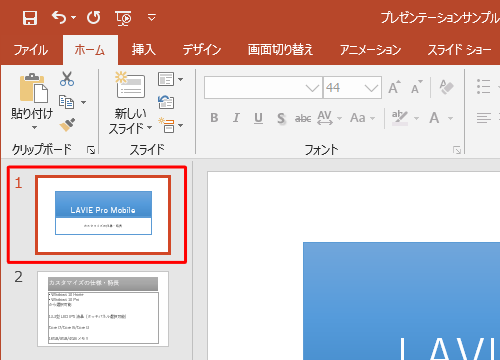Image resolution: width=500 pixels, height=360 pixels.
Task: Reset the slide layout icon
Action: click(166, 102)
